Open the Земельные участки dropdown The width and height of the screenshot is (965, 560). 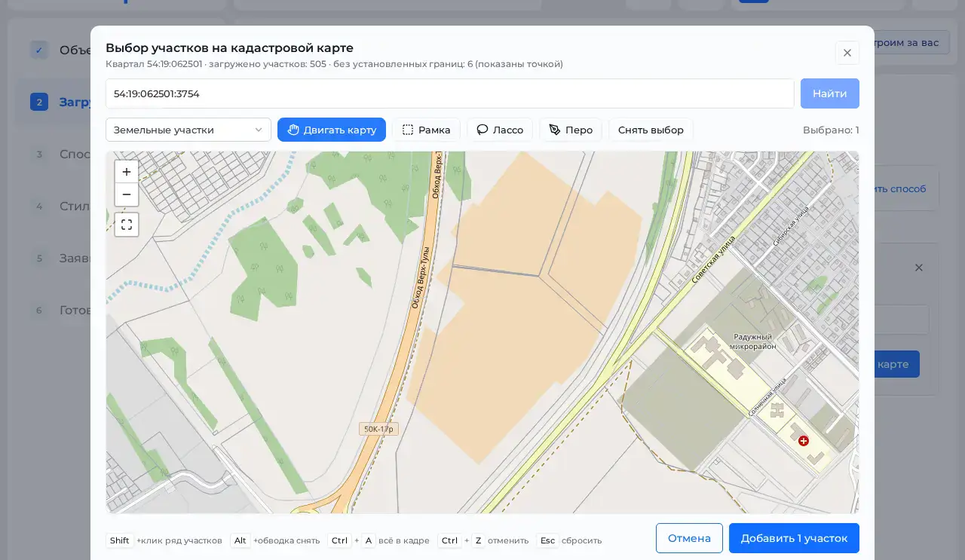click(188, 130)
